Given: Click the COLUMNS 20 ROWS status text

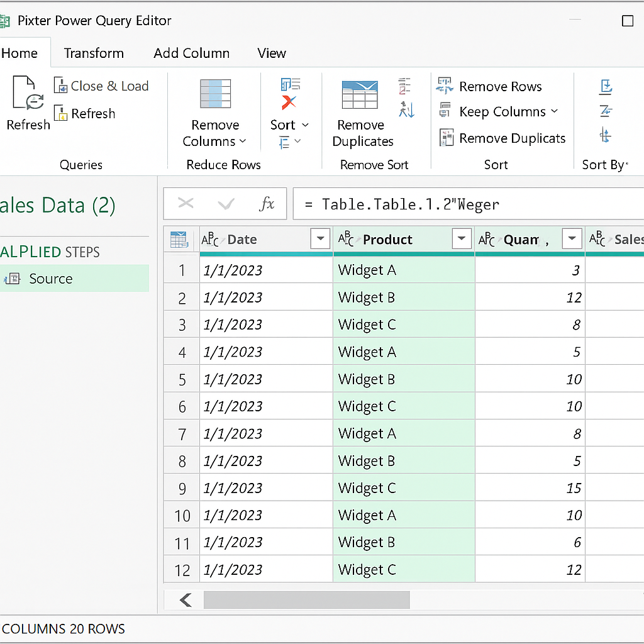Looking at the screenshot, I should [x=64, y=629].
